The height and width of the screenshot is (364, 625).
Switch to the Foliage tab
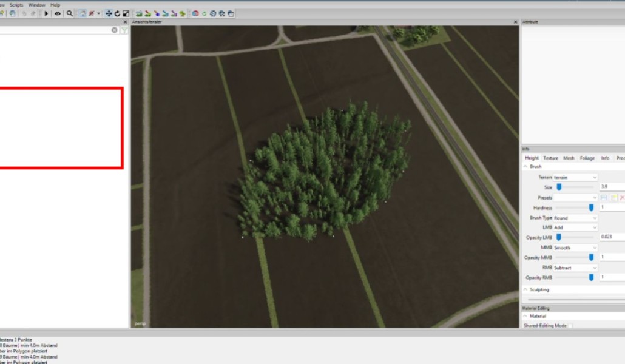[x=587, y=158]
